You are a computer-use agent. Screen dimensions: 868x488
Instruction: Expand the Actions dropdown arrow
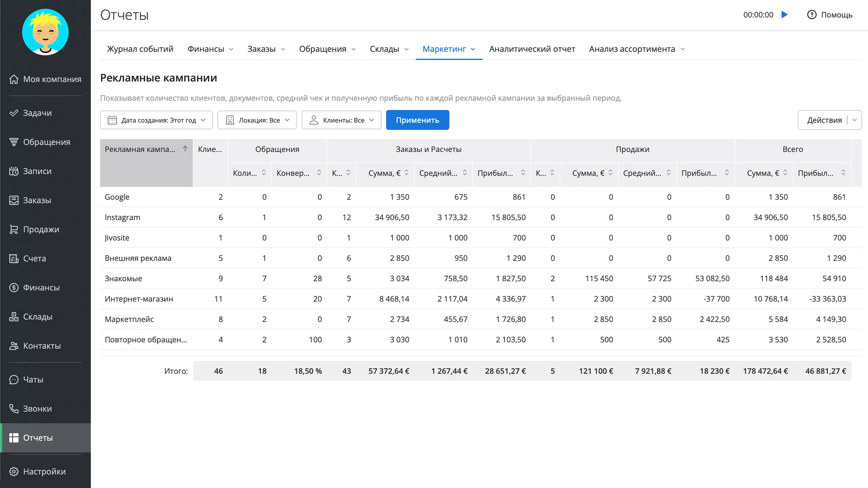coord(854,120)
